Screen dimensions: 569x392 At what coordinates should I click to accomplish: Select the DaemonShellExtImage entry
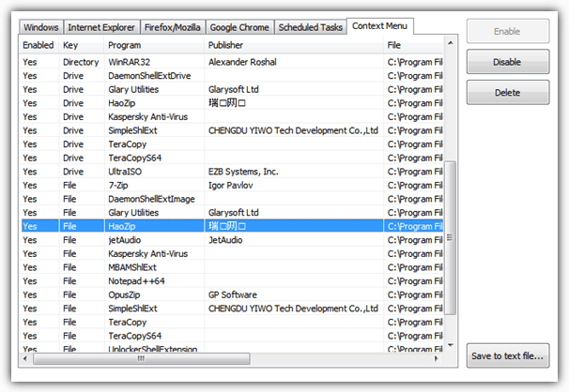coord(232,199)
